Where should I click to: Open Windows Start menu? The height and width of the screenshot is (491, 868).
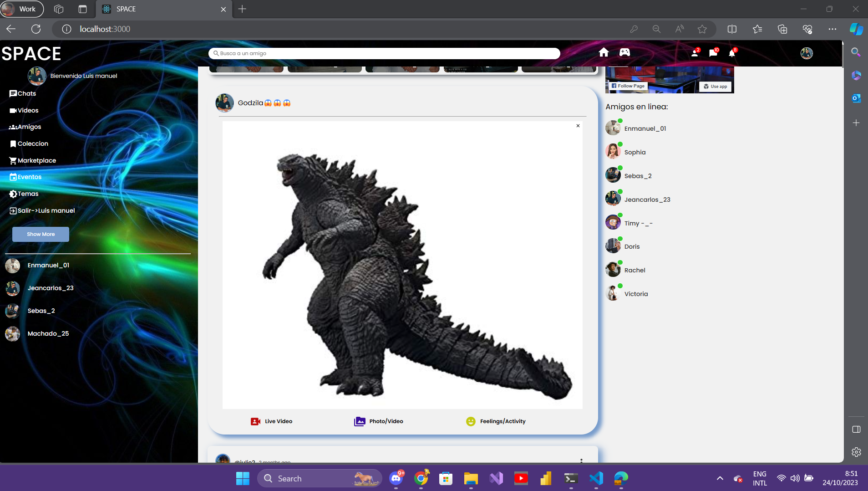coord(243,478)
